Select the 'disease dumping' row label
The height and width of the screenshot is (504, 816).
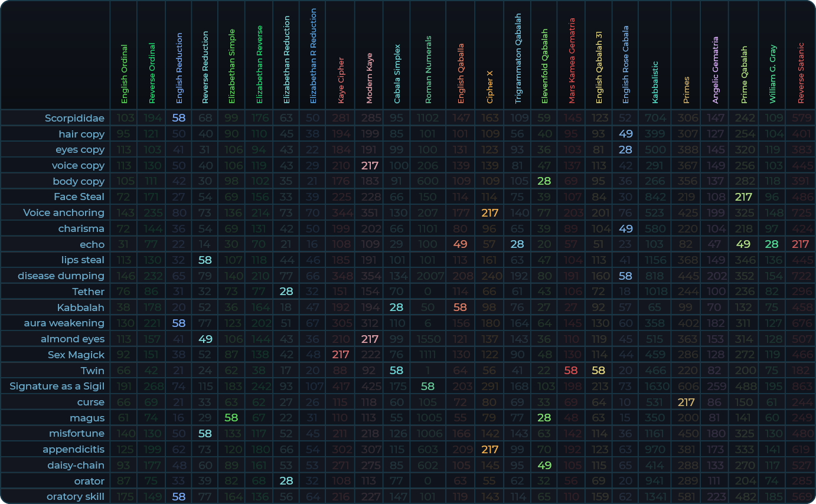(61, 276)
